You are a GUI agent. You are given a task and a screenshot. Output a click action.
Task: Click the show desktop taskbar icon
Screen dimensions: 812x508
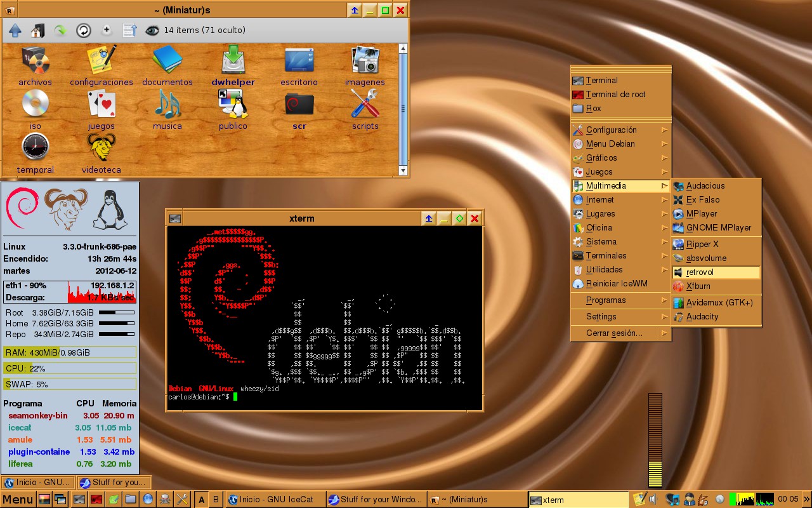point(44,499)
